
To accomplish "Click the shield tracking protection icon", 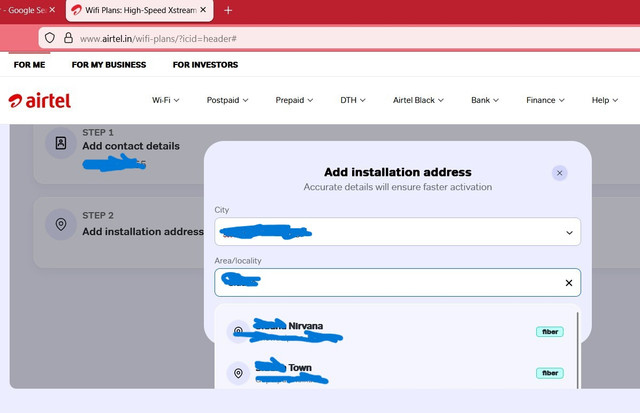I will point(50,38).
